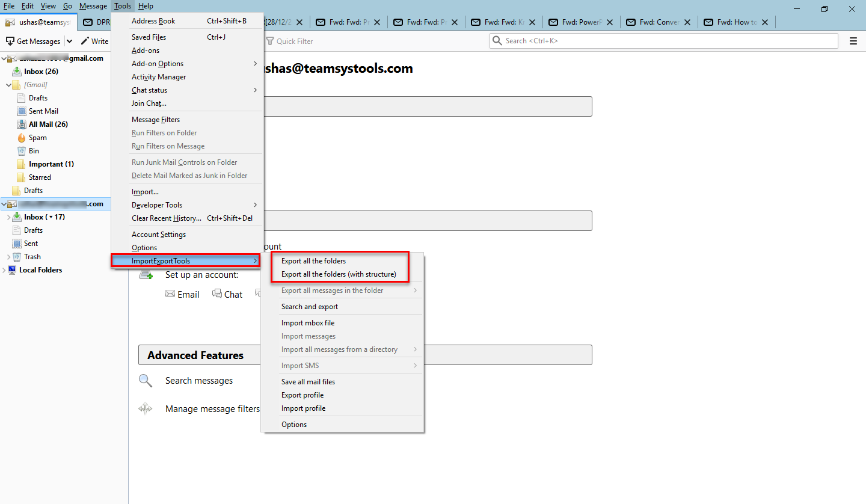Click the Spam flame icon
This screenshot has width=866, height=504.
(x=22, y=138)
